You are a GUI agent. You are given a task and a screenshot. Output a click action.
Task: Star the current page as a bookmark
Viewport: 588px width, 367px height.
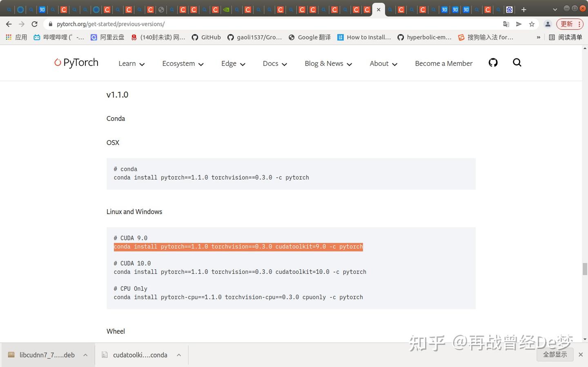532,24
